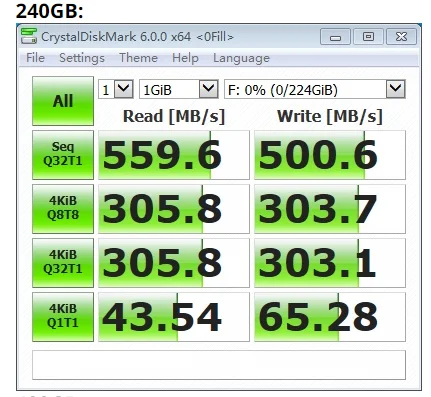Click the 4KiB Q1T1 write result 65.28
This screenshot has height=397, width=431.
click(330, 317)
